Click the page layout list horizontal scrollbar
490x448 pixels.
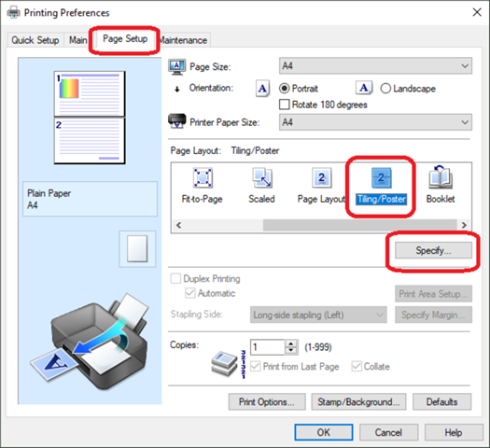click(x=321, y=225)
